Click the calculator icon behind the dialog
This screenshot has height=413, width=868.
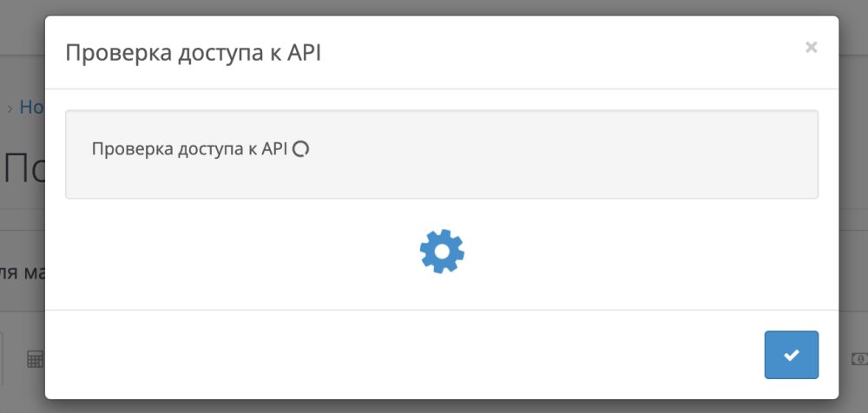[x=35, y=359]
